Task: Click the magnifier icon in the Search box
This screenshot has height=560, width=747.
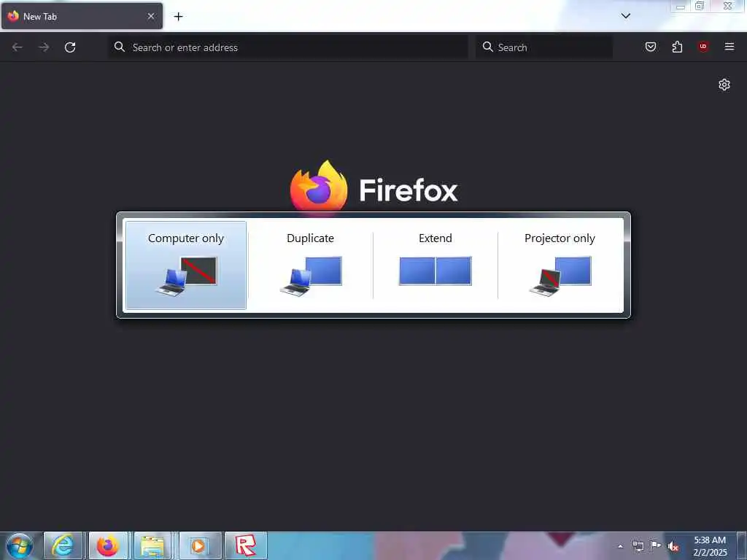Action: pyautogui.click(x=488, y=47)
